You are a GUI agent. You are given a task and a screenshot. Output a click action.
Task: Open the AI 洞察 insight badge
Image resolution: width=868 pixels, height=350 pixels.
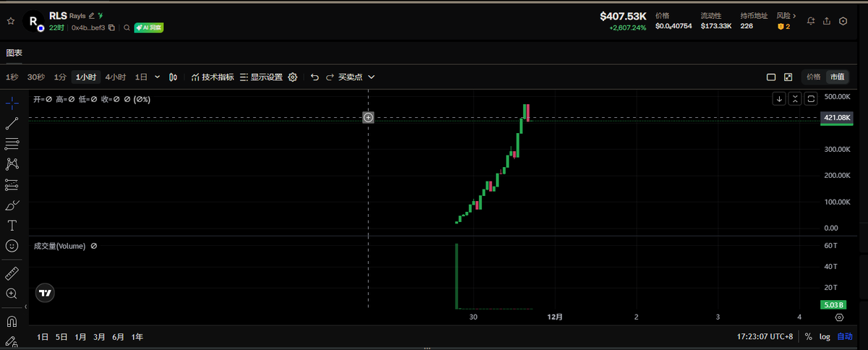(148, 27)
